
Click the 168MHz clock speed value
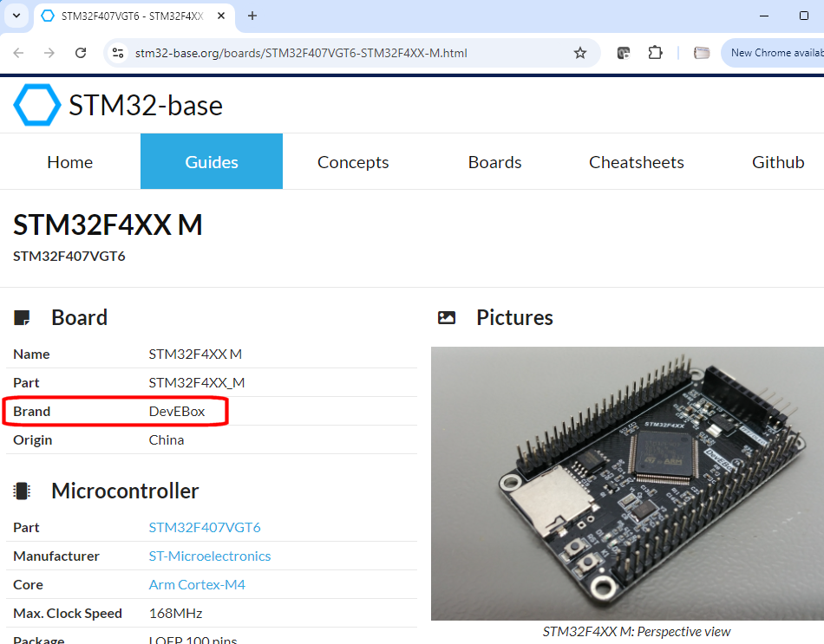[175, 613]
